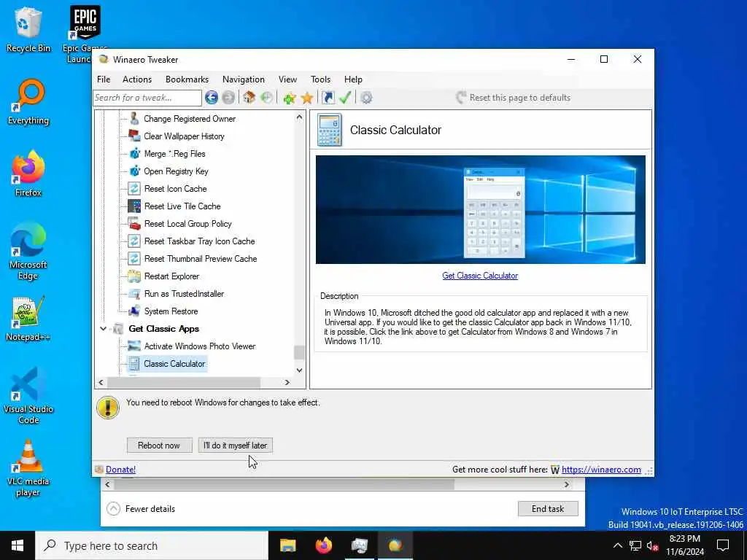The width and height of the screenshot is (747, 560).
Task: Click the Donate! link
Action: [x=120, y=470]
